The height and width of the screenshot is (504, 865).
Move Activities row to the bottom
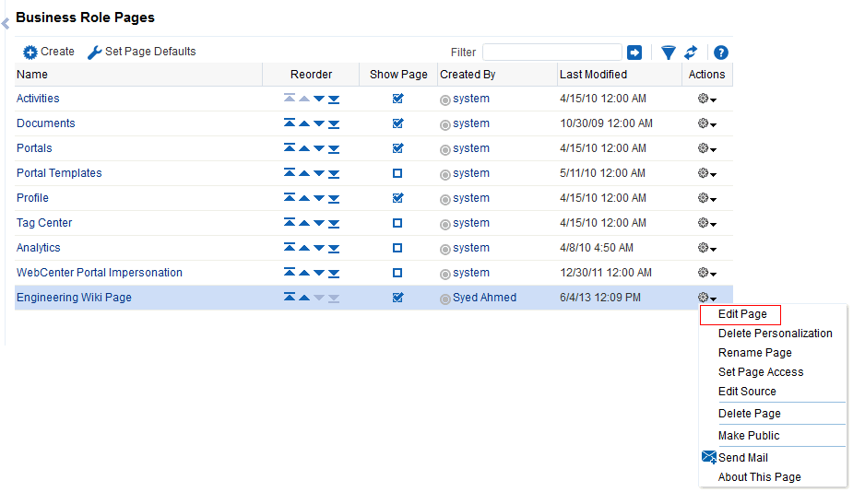pos(334,100)
